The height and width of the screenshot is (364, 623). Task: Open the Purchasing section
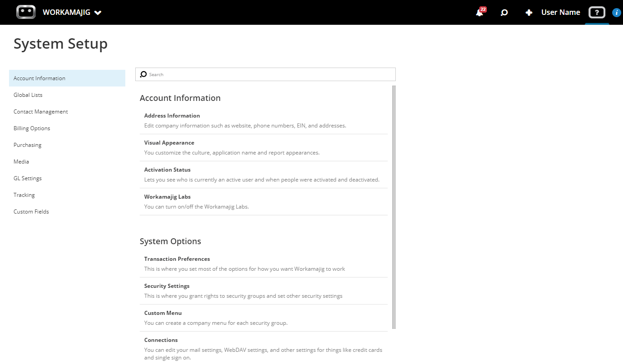coord(67,145)
